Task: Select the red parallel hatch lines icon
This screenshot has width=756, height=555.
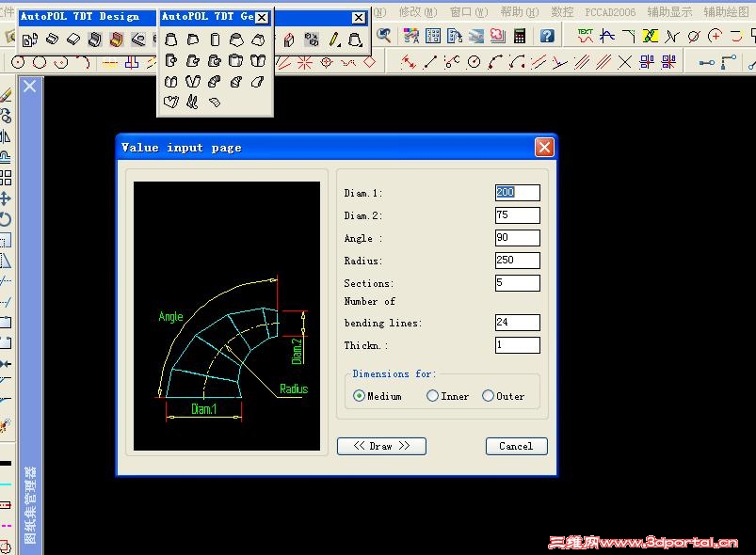Action: (603, 62)
